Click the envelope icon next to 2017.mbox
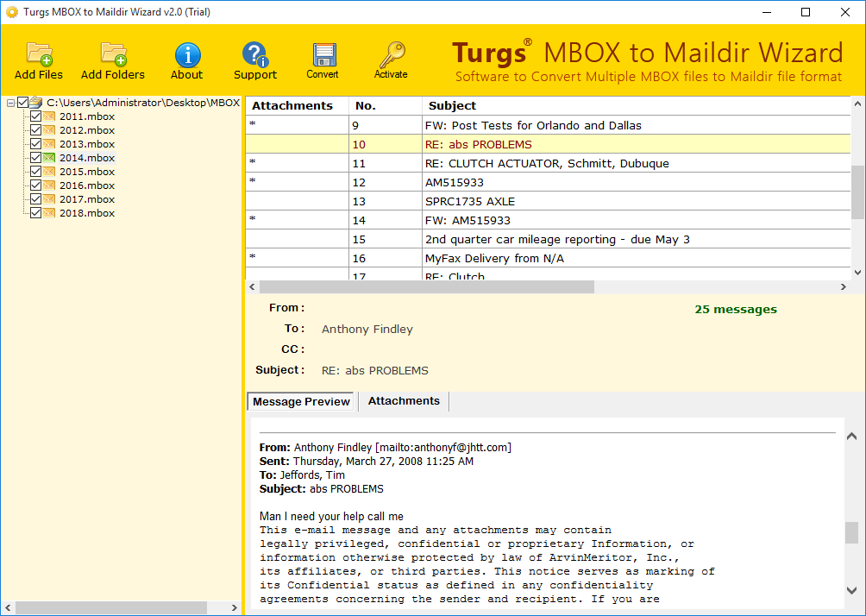 [49, 199]
